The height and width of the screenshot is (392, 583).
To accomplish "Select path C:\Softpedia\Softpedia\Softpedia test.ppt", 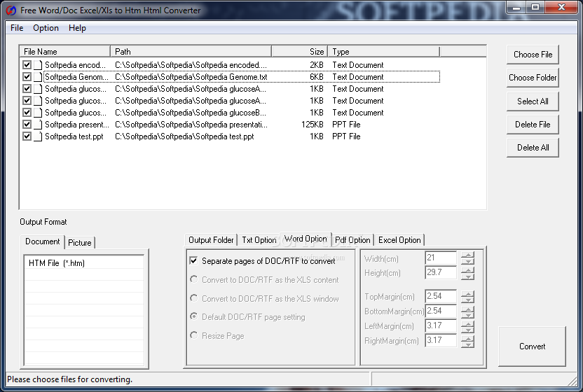I will [184, 136].
